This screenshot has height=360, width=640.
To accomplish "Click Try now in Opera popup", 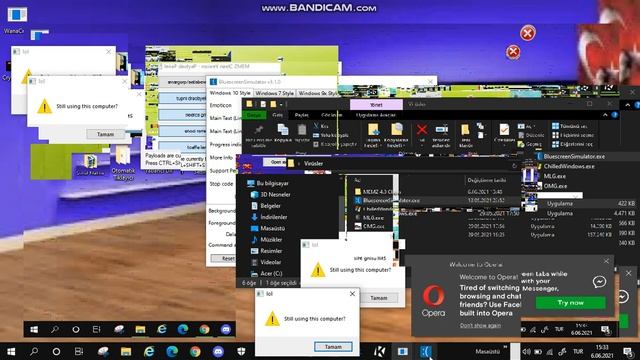I will [x=570, y=302].
